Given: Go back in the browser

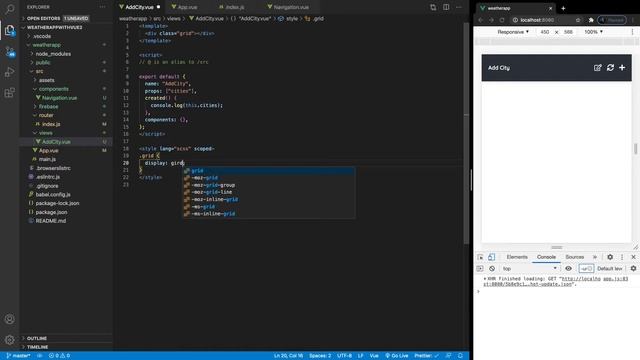Looking at the screenshot, I should click(481, 20).
